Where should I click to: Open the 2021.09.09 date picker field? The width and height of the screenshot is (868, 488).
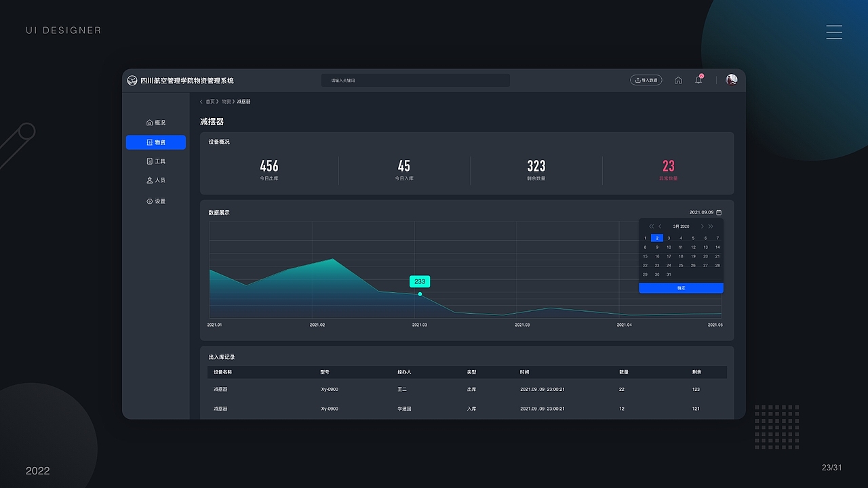coord(706,212)
